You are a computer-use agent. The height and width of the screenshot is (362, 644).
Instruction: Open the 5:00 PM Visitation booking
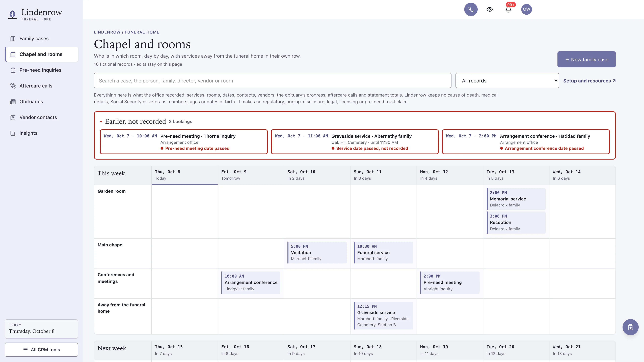click(x=317, y=252)
